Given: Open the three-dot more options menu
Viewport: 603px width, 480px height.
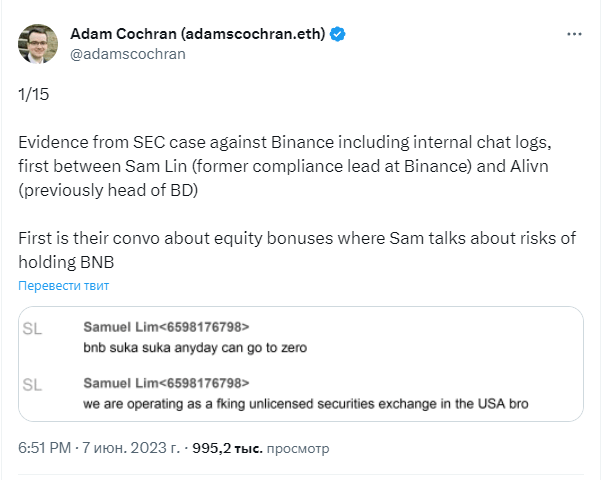Looking at the screenshot, I should [574, 34].
